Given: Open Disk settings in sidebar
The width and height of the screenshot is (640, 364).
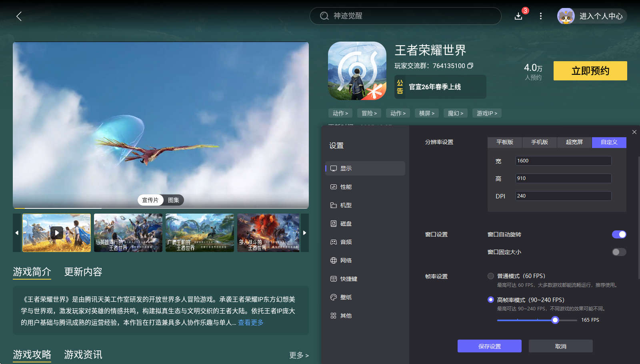Looking at the screenshot, I should tap(346, 224).
